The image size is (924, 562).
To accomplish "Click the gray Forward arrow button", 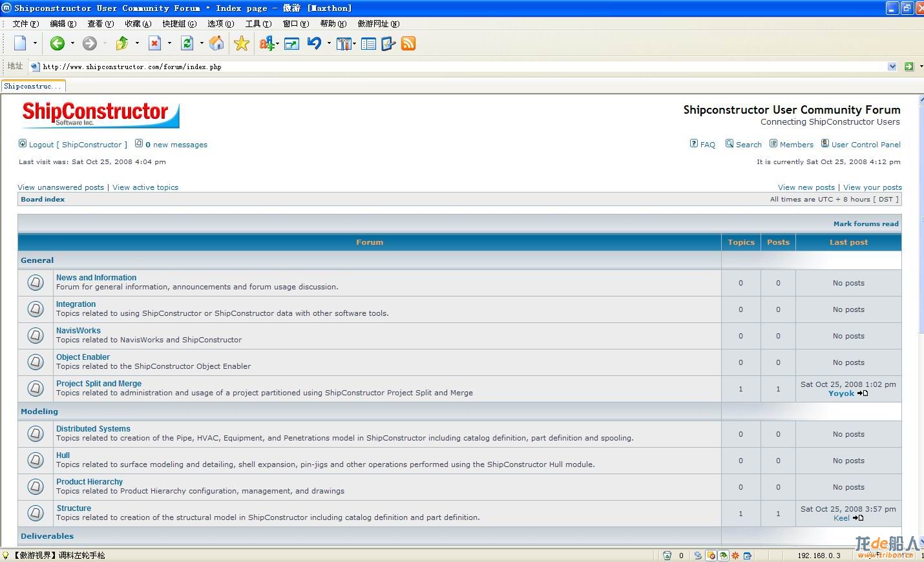I will pyautogui.click(x=90, y=43).
